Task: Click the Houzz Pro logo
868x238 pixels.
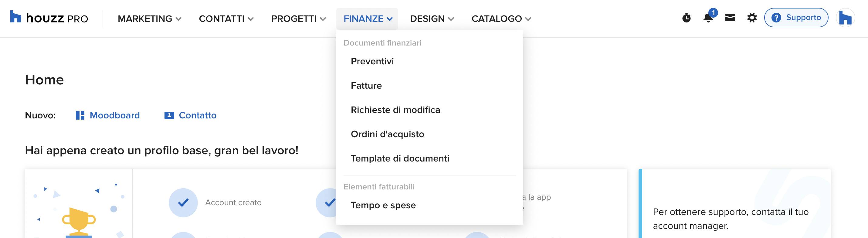Action: tap(49, 18)
